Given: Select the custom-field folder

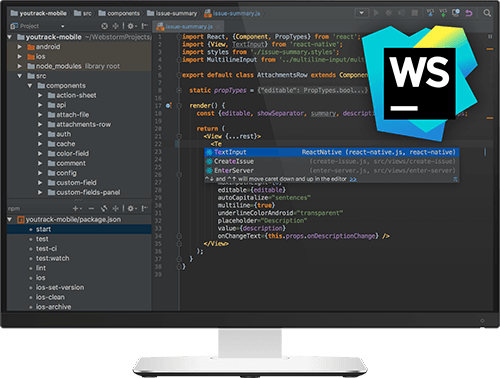Looking at the screenshot, I should (x=72, y=183).
